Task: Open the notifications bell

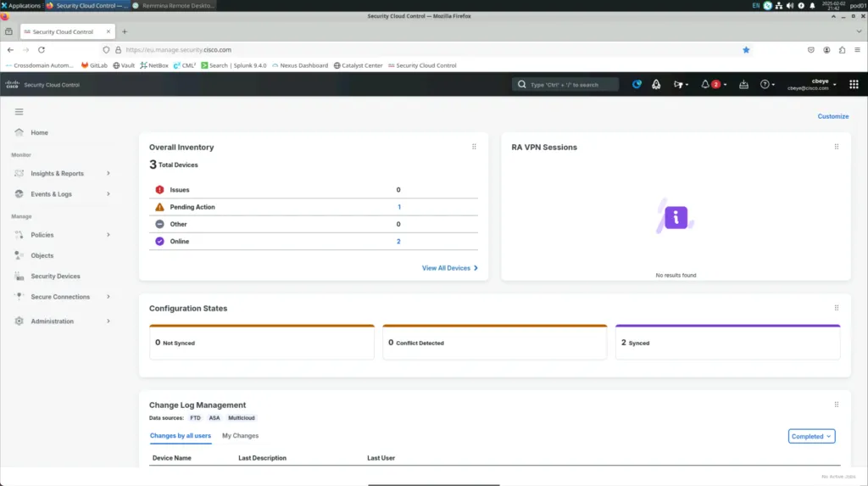Action: coord(705,85)
